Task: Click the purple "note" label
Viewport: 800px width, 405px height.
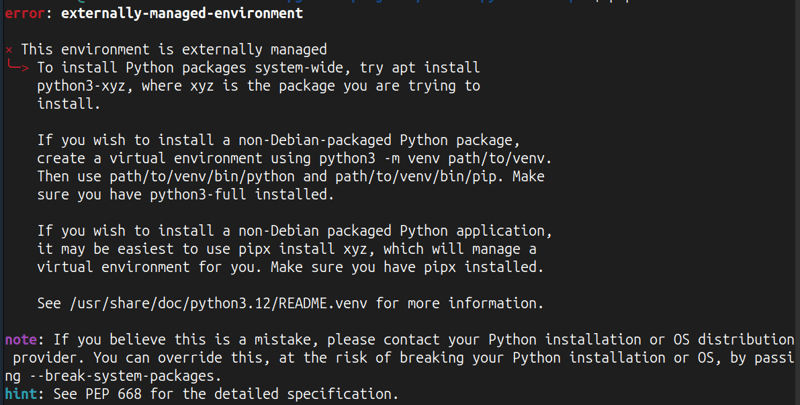Action: click(21, 340)
